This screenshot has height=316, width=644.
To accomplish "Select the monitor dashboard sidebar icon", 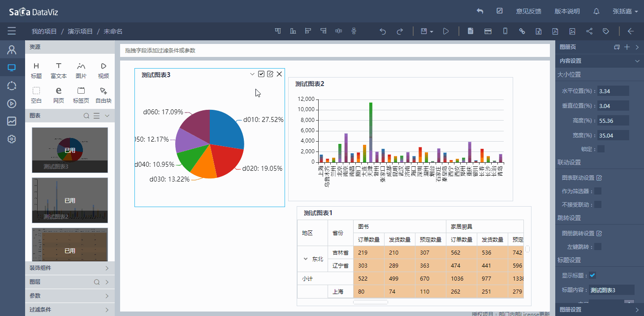I will 12,68.
